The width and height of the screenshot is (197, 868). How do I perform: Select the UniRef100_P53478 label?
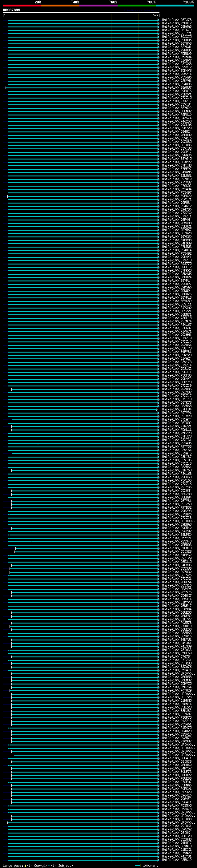(177, 809)
